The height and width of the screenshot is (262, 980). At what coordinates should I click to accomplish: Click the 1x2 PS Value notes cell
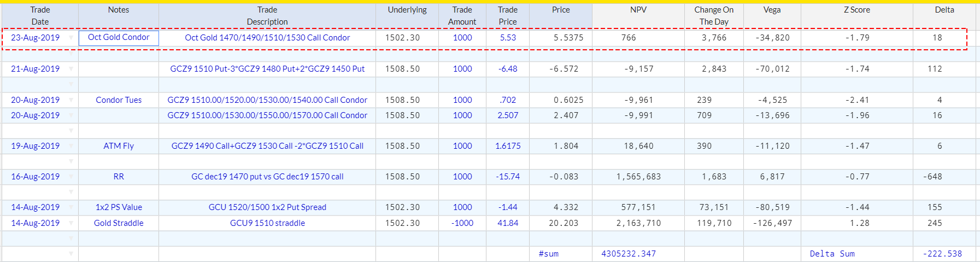(x=119, y=207)
